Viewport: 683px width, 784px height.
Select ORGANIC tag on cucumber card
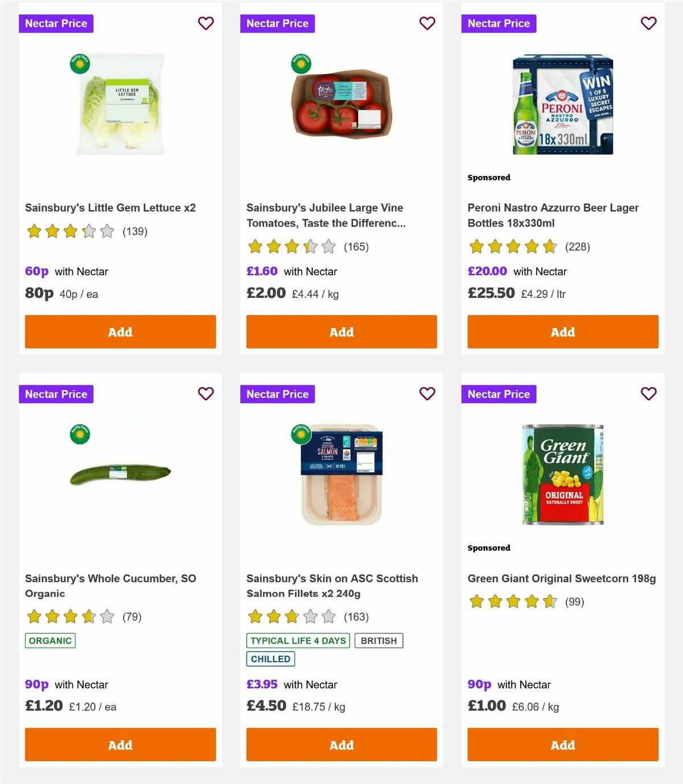pos(50,640)
